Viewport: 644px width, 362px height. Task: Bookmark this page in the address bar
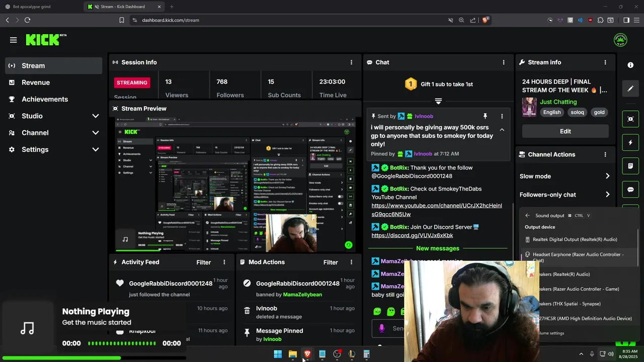122,20
